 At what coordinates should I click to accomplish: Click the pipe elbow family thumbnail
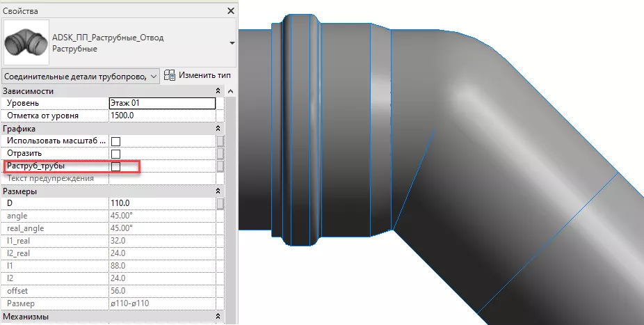tap(26, 43)
